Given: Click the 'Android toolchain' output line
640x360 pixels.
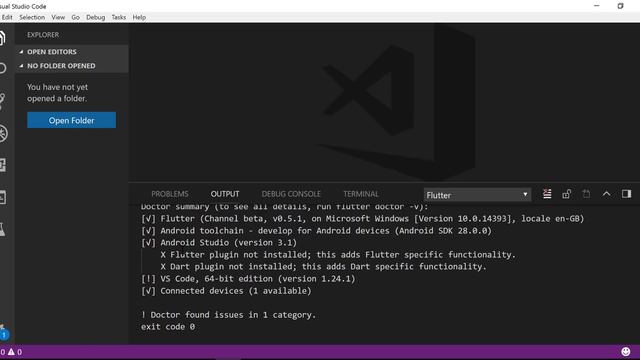Looking at the screenshot, I should (316, 231).
